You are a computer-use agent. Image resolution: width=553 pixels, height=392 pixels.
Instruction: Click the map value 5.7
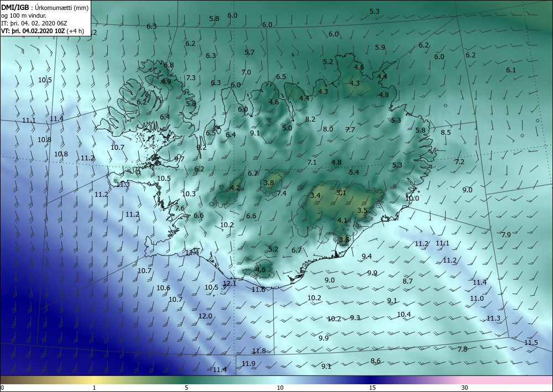tap(250, 52)
